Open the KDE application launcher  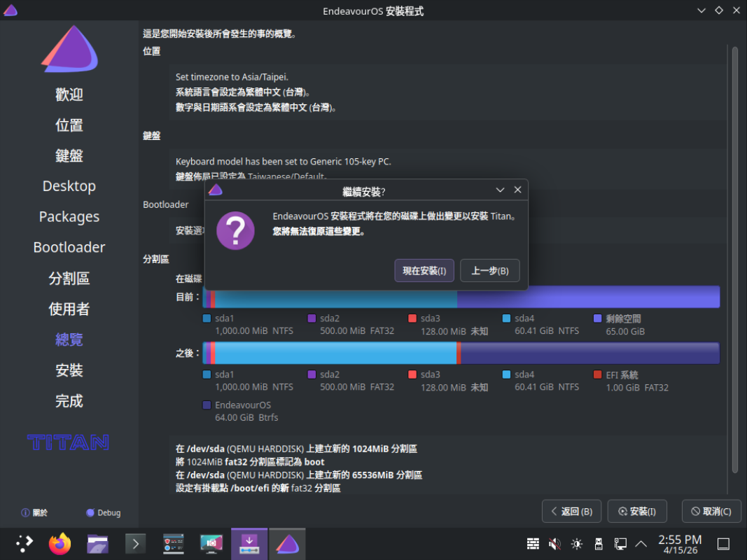click(x=25, y=543)
